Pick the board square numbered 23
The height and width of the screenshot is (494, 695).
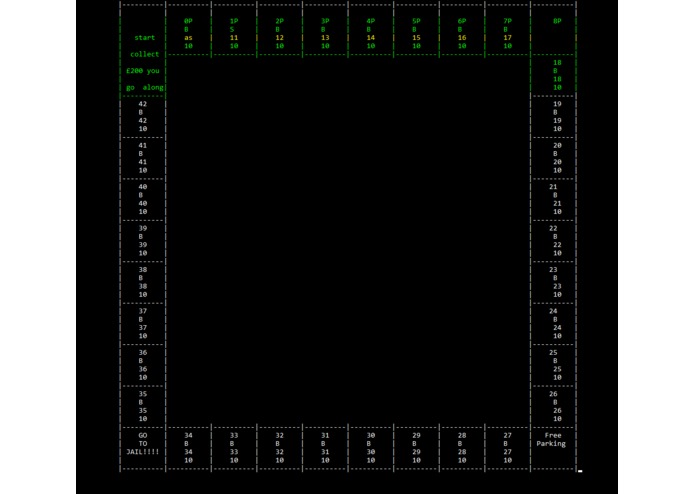(x=554, y=282)
